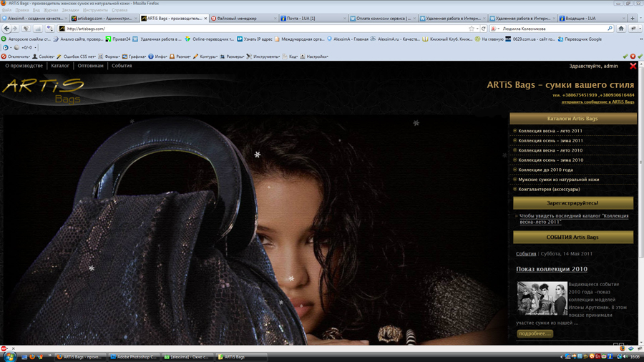
Task: Open Коллекция осень - зима 2011 catalog
Action: click(x=550, y=141)
